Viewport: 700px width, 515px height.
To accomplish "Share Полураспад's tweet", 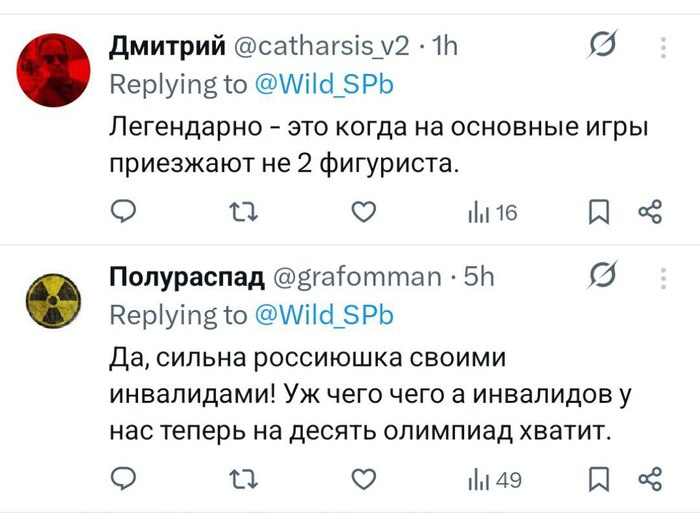I will coord(650,479).
